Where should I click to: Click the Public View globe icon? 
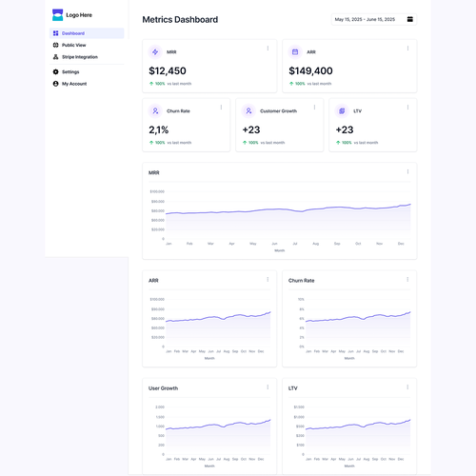point(55,45)
